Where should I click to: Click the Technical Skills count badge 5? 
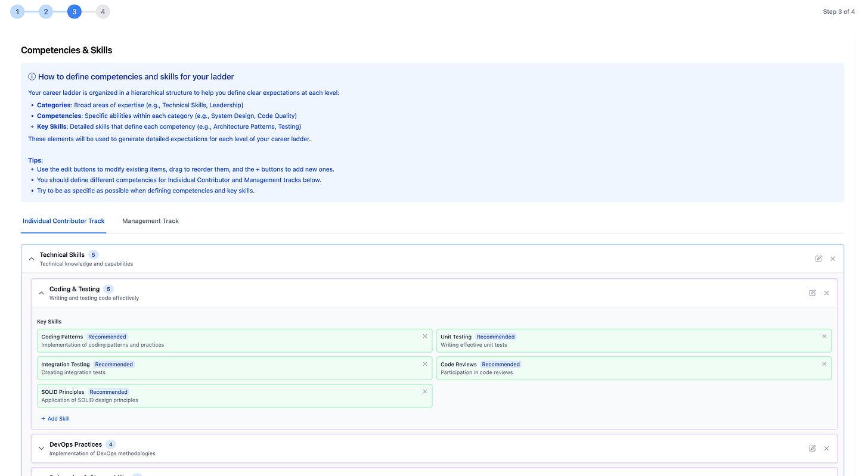(x=94, y=255)
